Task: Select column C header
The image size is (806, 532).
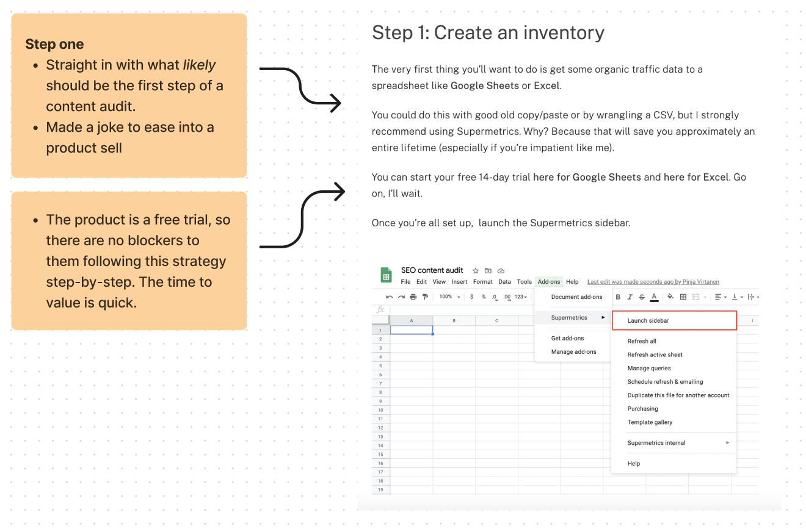Action: (x=496, y=321)
